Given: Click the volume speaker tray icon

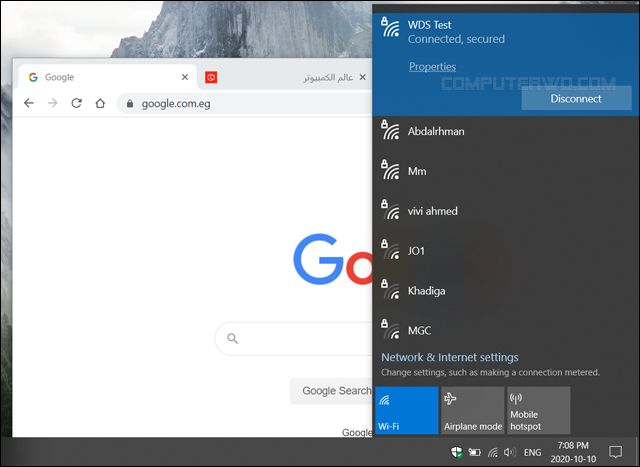Looking at the screenshot, I should tap(510, 452).
